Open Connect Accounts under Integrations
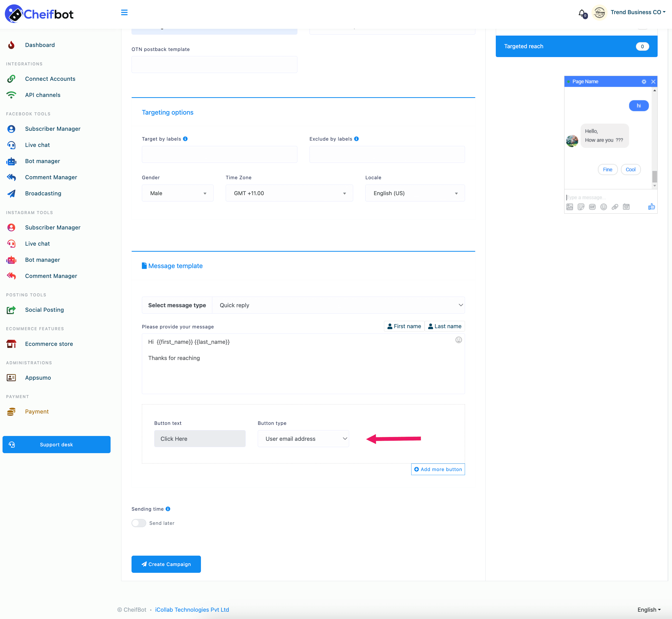The image size is (672, 619). pyautogui.click(x=50, y=79)
